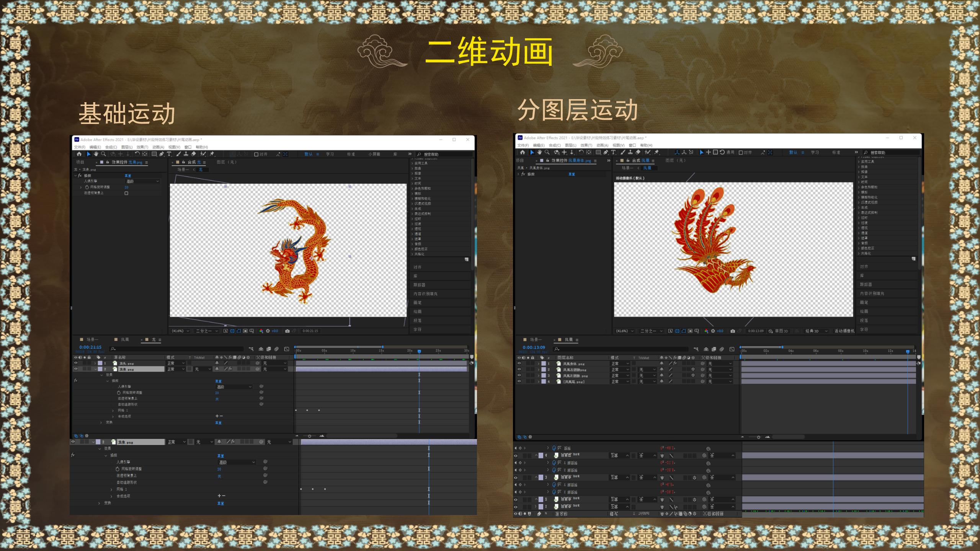Select Orbit camera tool in right window toolbar

(x=557, y=152)
